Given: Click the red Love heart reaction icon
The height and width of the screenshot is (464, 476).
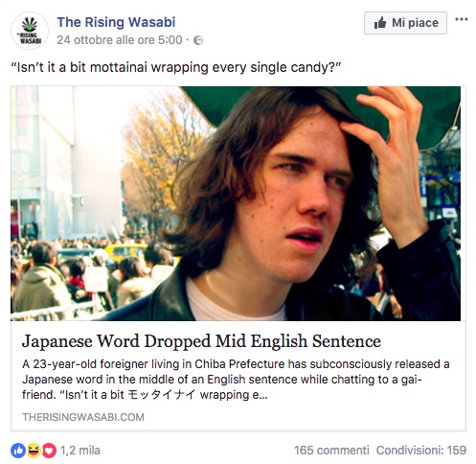Looking at the screenshot, I should coord(49,451).
